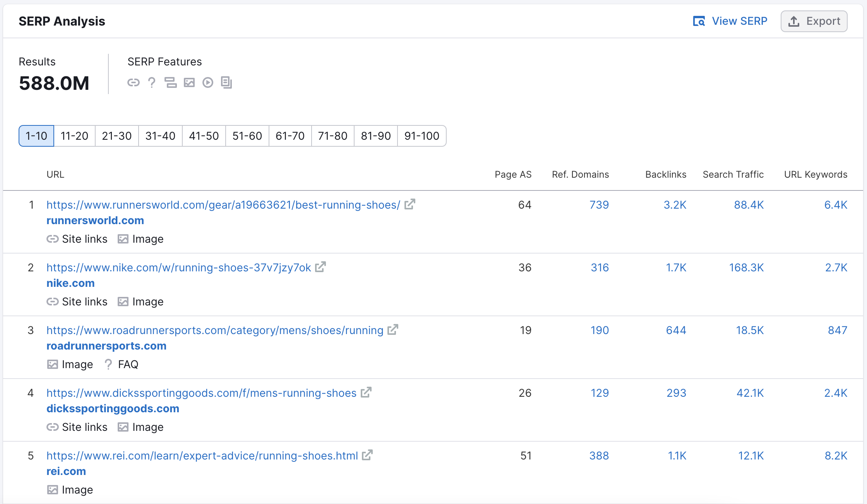Switch to 71-80 results range
The height and width of the screenshot is (504, 867).
click(x=333, y=136)
